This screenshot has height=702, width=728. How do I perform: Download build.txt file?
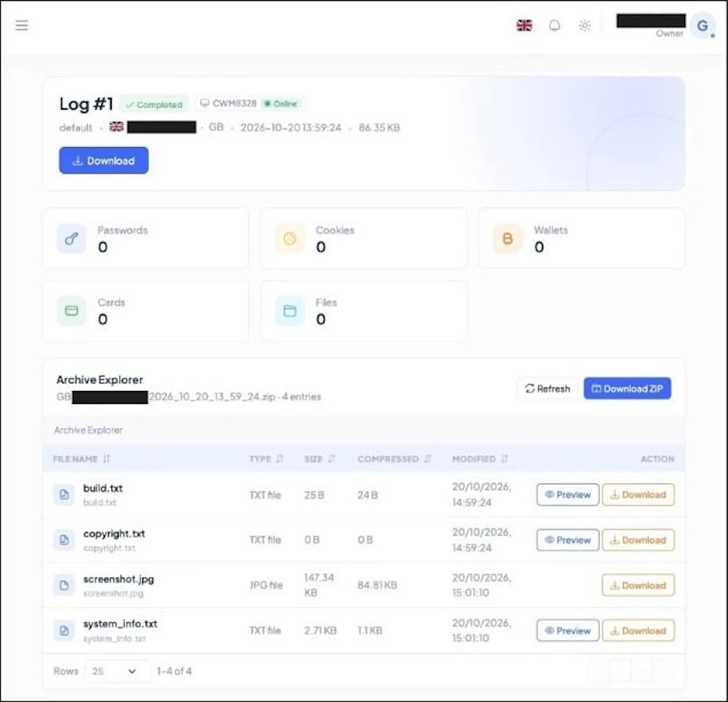(638, 495)
